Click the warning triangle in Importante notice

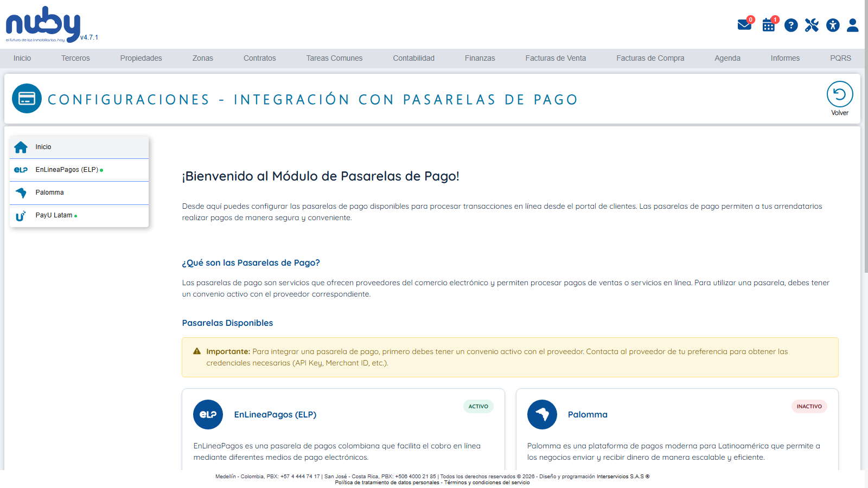coord(197,351)
